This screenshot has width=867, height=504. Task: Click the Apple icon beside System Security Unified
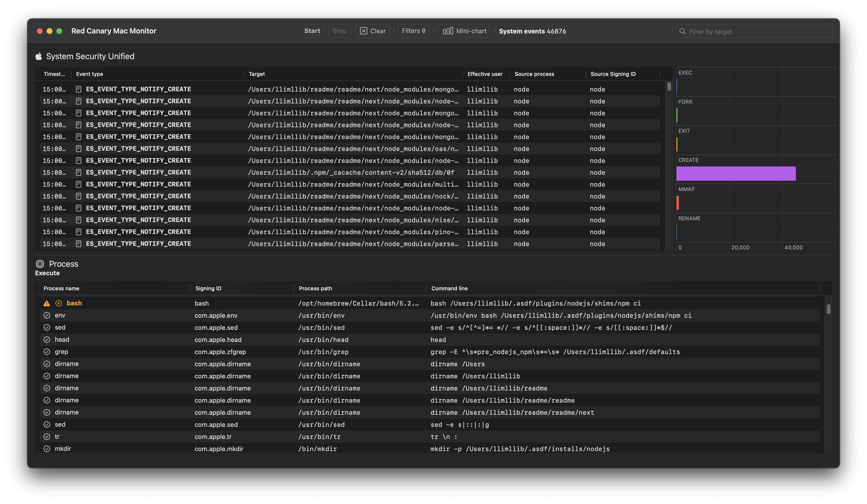click(x=39, y=56)
